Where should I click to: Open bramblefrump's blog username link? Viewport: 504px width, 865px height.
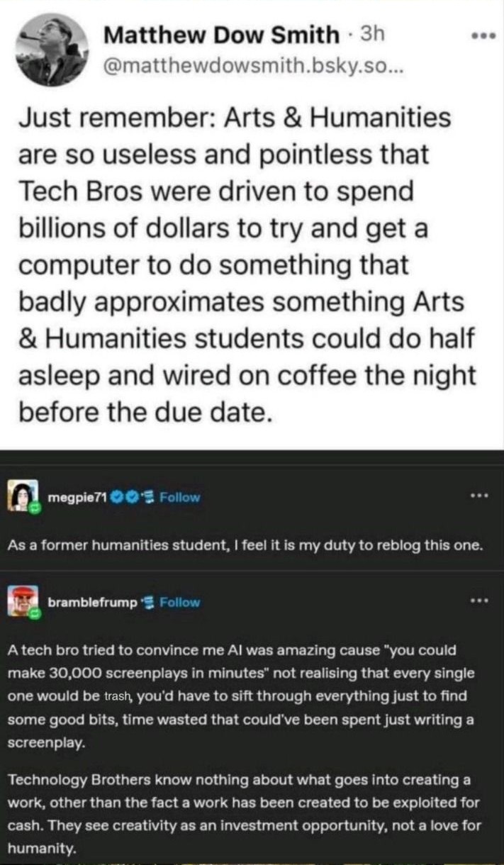coord(94,603)
